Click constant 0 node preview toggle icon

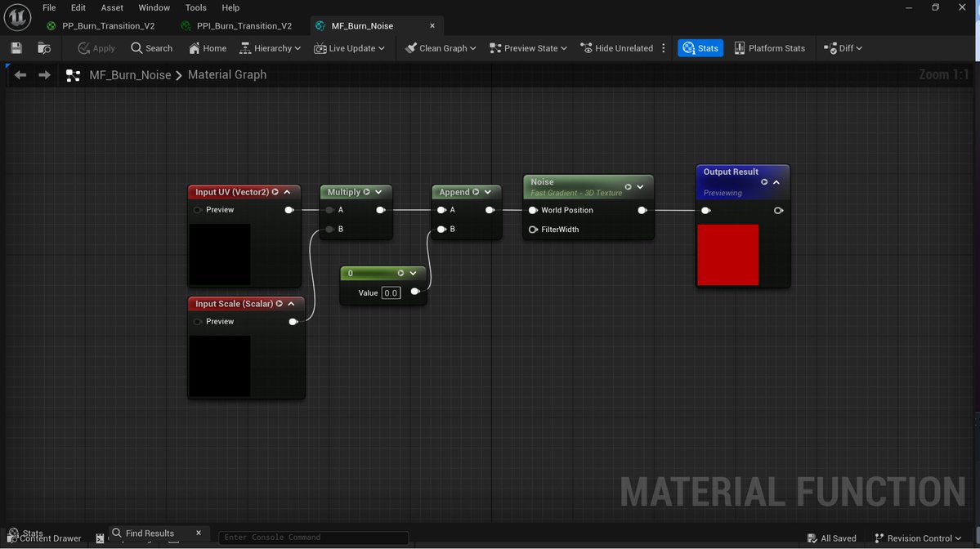coord(401,273)
